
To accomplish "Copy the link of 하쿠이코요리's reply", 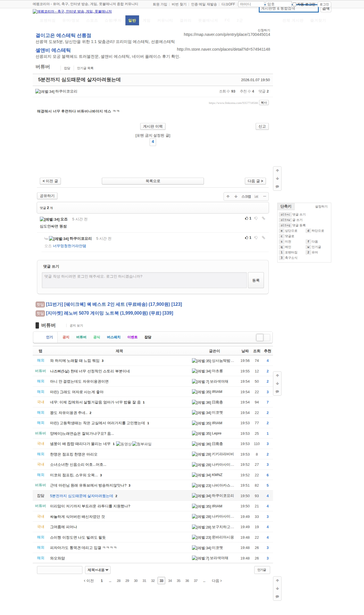I will (x=264, y=238).
